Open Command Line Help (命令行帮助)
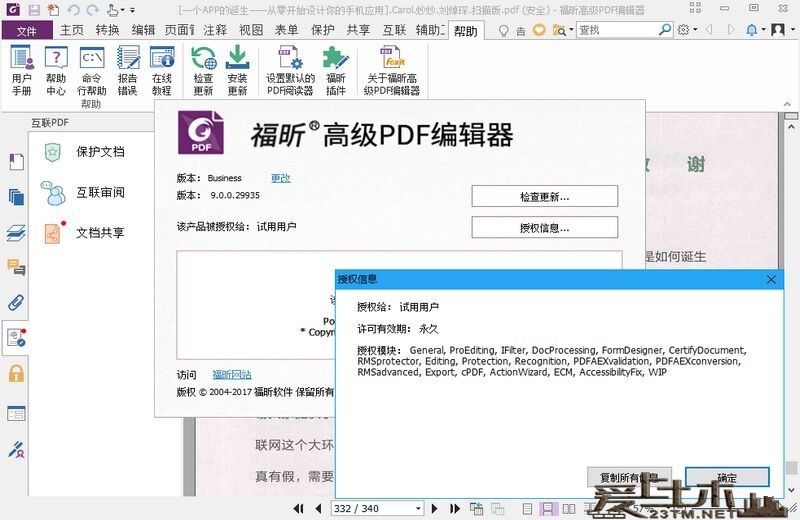This screenshot has height=520, width=800. (x=92, y=70)
